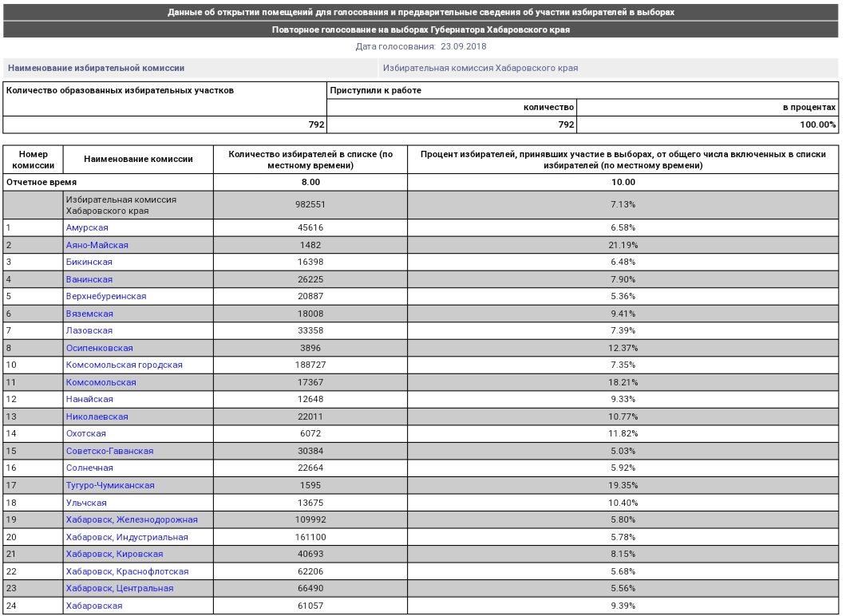Open the Нанайская commission link
862x616 pixels.
[x=89, y=400]
